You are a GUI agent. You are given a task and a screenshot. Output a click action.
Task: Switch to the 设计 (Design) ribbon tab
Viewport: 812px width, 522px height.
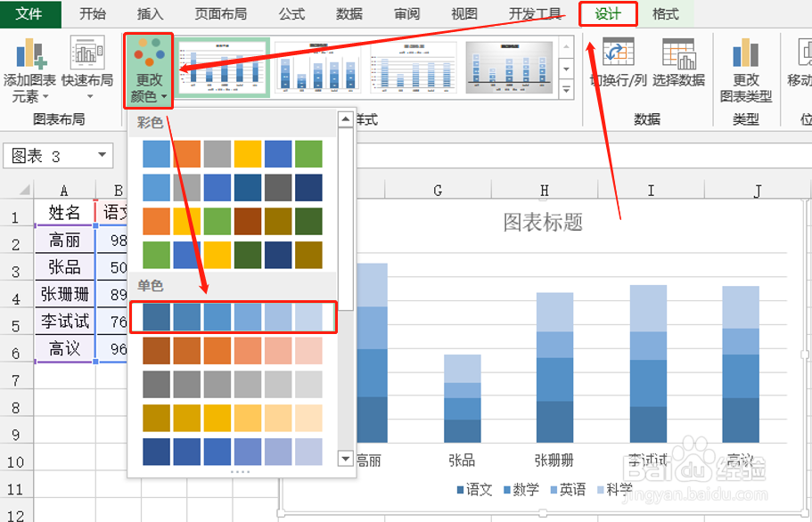click(607, 13)
